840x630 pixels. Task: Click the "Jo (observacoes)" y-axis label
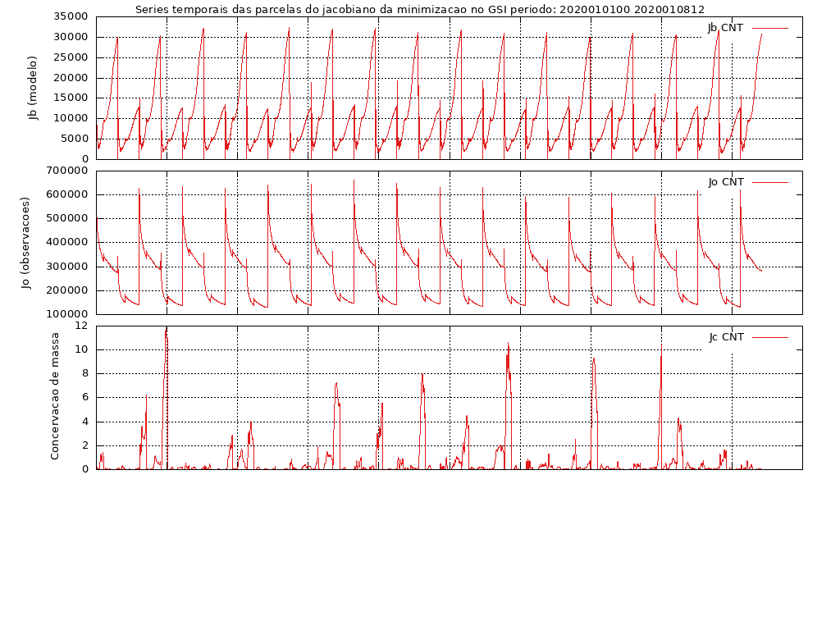[x=25, y=242]
